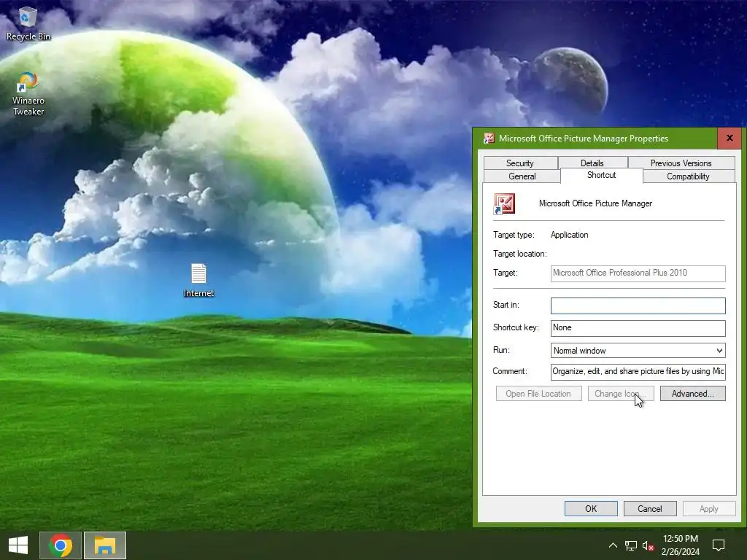Click the taskbar clock showing 12:50 PM
747x560 pixels.
(681, 545)
